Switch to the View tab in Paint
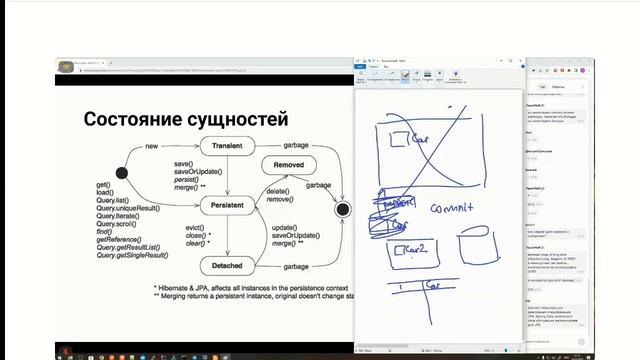The width and height of the screenshot is (640, 360). pos(386,67)
